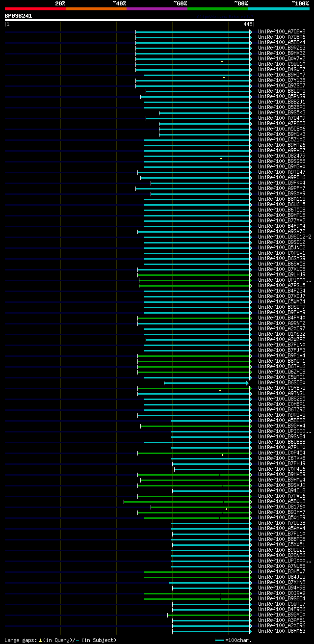Click the query end position 445
This screenshot has width=314, height=644.
point(247,24)
